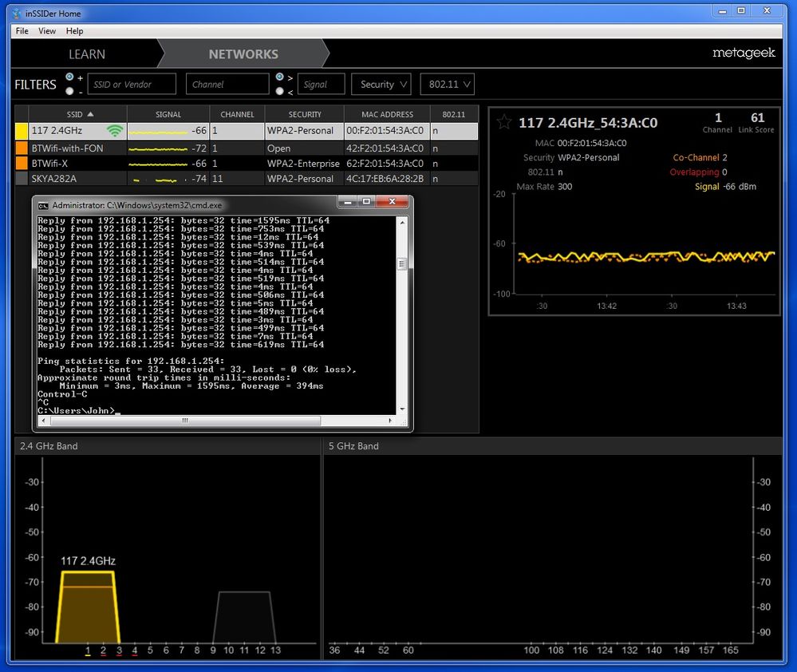Select the exclude (-) SSID filter radio button
The width and height of the screenshot is (797, 672).
click(x=69, y=92)
